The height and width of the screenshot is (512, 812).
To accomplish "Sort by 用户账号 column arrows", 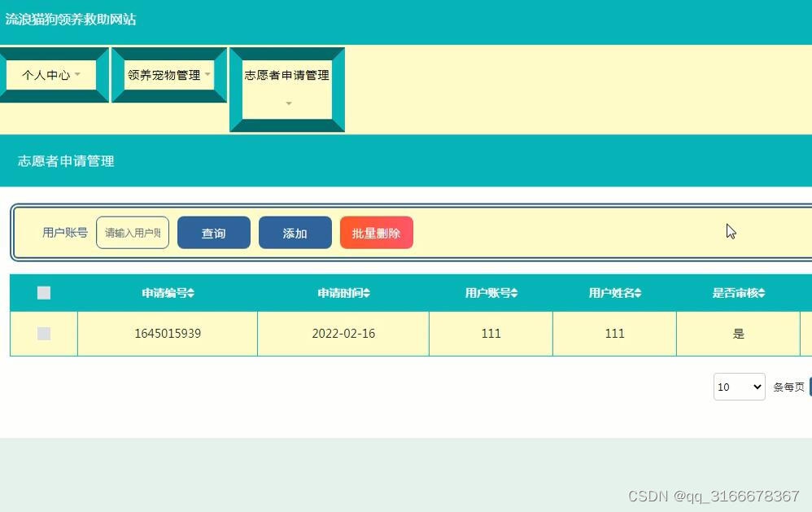I will (514, 293).
